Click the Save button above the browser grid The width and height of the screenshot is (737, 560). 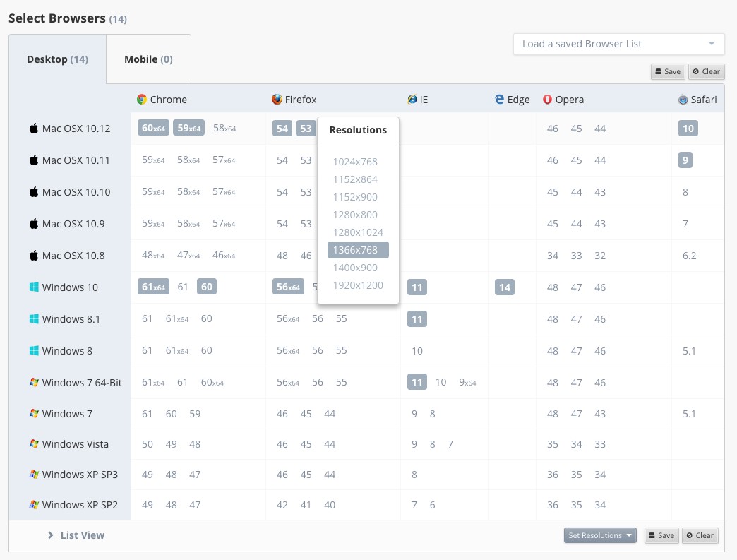click(x=667, y=71)
